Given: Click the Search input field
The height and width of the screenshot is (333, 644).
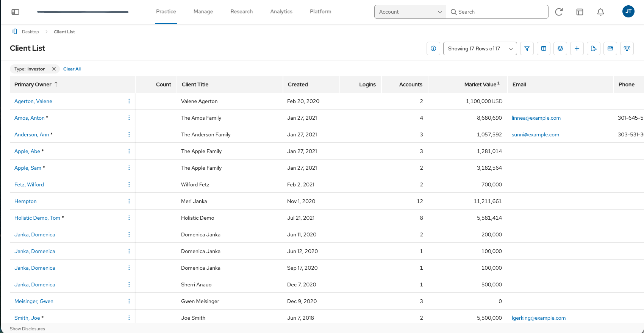Looking at the screenshot, I should pos(497,12).
